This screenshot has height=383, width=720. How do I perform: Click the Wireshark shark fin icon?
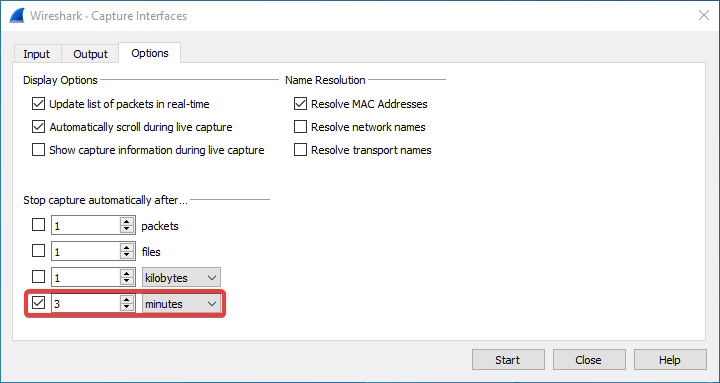tap(17, 16)
